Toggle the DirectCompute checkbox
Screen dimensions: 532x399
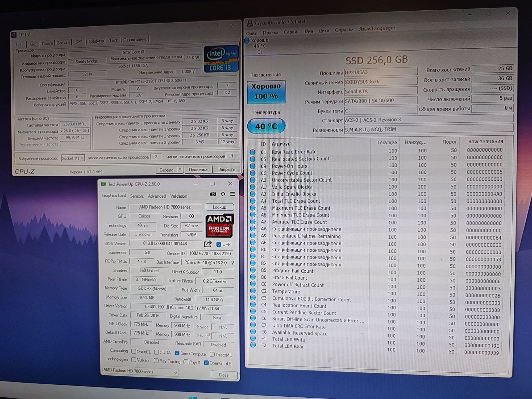177,353
